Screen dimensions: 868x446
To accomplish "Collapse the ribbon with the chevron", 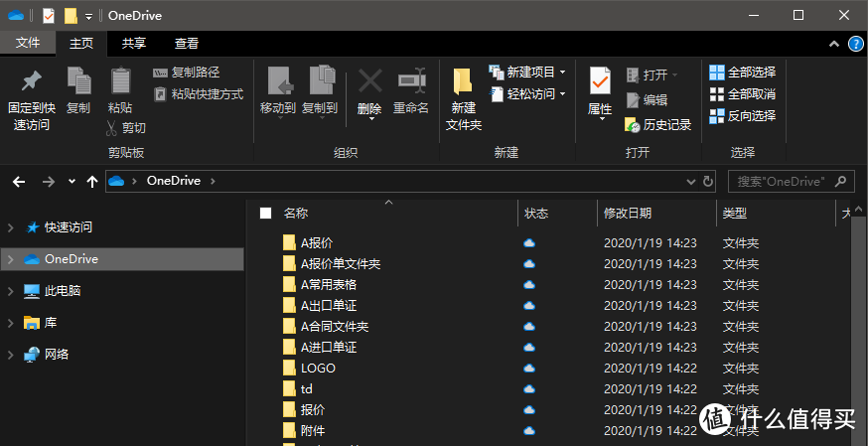I will point(834,44).
